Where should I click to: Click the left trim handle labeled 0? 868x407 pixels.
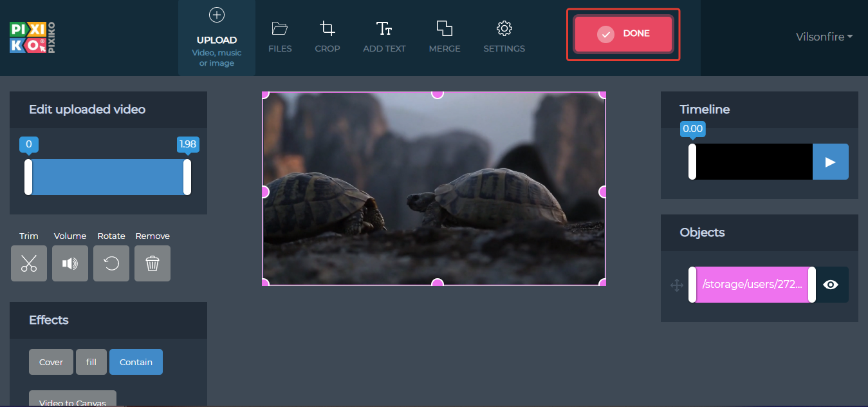28,177
